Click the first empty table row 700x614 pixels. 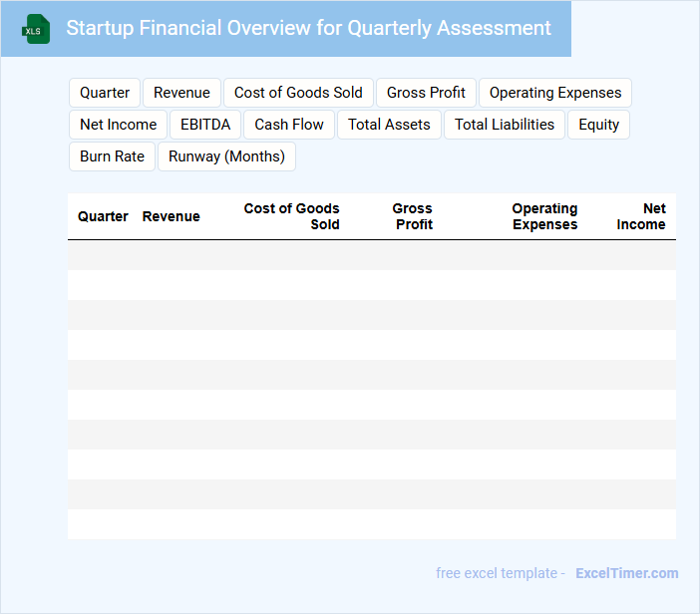point(371,255)
